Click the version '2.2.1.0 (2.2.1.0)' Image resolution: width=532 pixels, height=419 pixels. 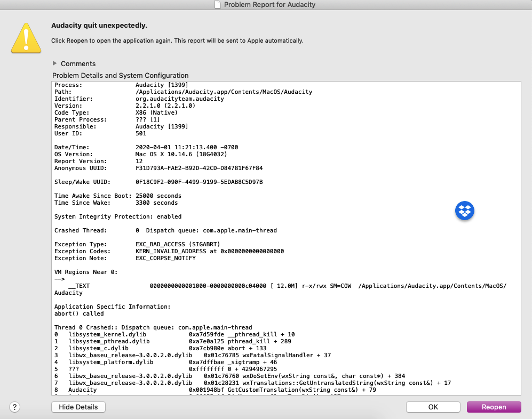(x=165, y=106)
